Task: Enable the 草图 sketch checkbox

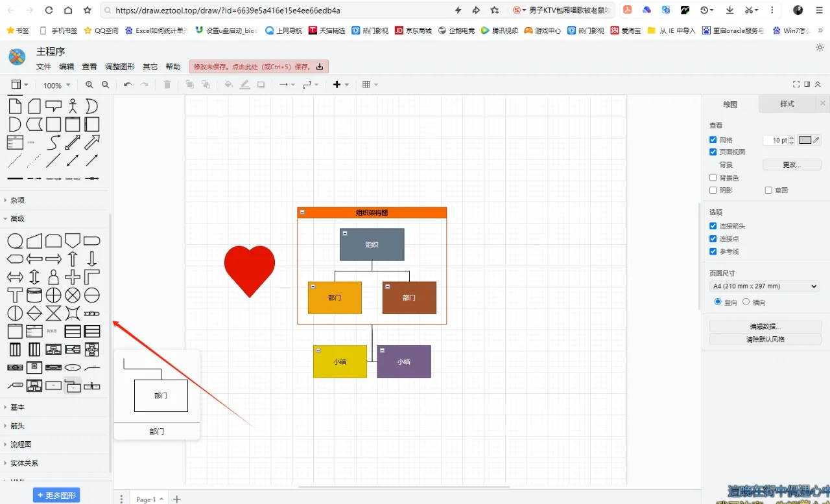Action: [768, 190]
